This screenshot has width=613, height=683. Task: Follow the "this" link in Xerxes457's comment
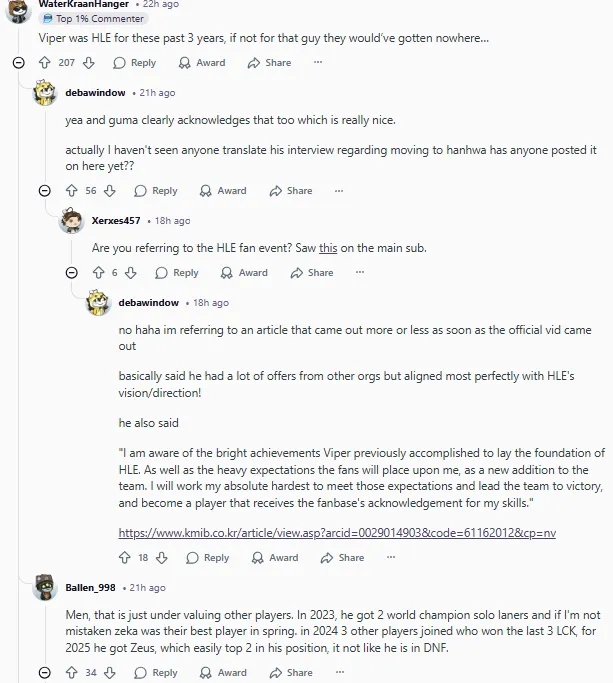coord(328,248)
